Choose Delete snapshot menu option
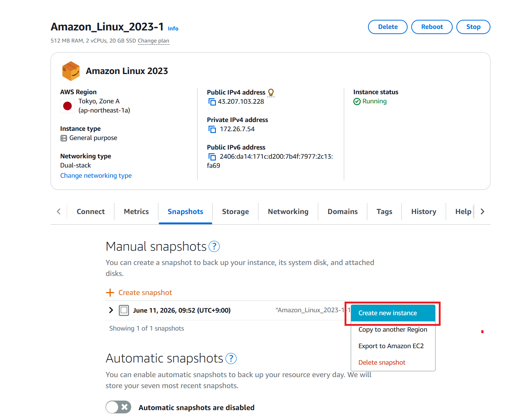526x420 pixels. coord(393,362)
